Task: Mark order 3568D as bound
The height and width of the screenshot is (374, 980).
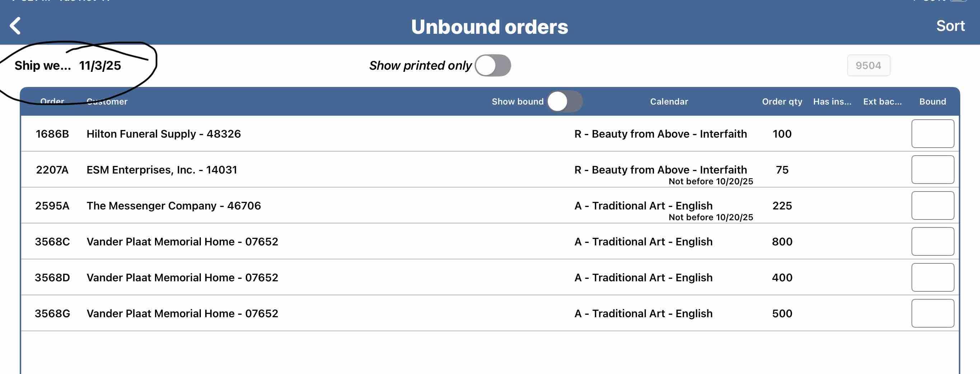Action: [x=932, y=277]
